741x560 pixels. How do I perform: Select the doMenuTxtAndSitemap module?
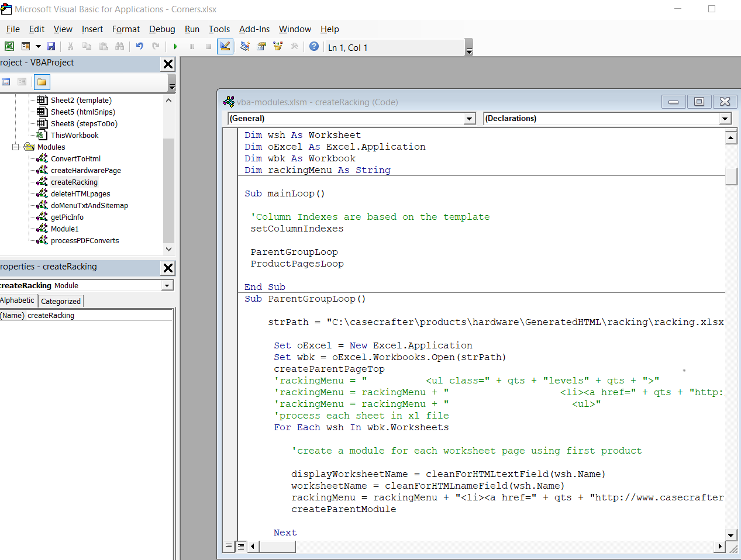pyautogui.click(x=89, y=206)
